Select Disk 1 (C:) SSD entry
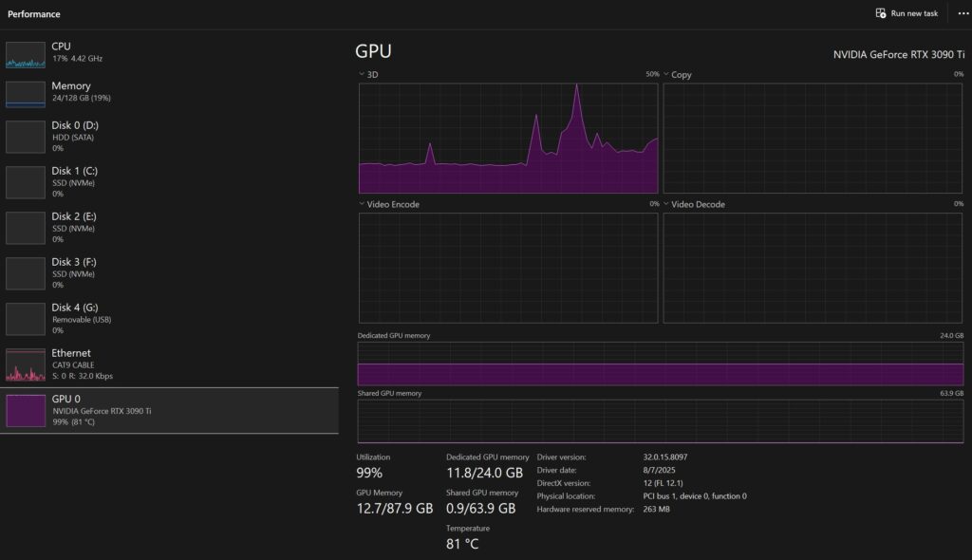This screenshot has width=972, height=560. point(74,181)
